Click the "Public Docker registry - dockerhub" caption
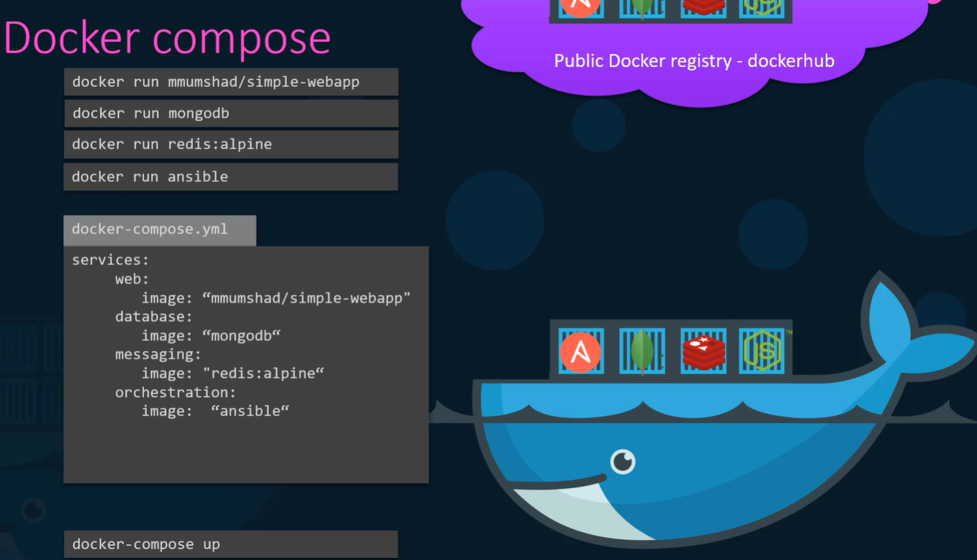This screenshot has height=560, width=977. [x=694, y=60]
